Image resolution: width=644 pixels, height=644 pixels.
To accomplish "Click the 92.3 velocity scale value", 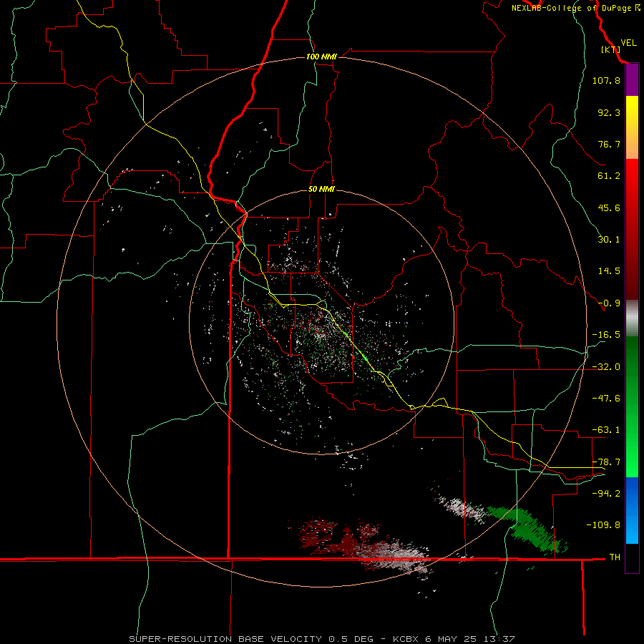I will [609, 112].
